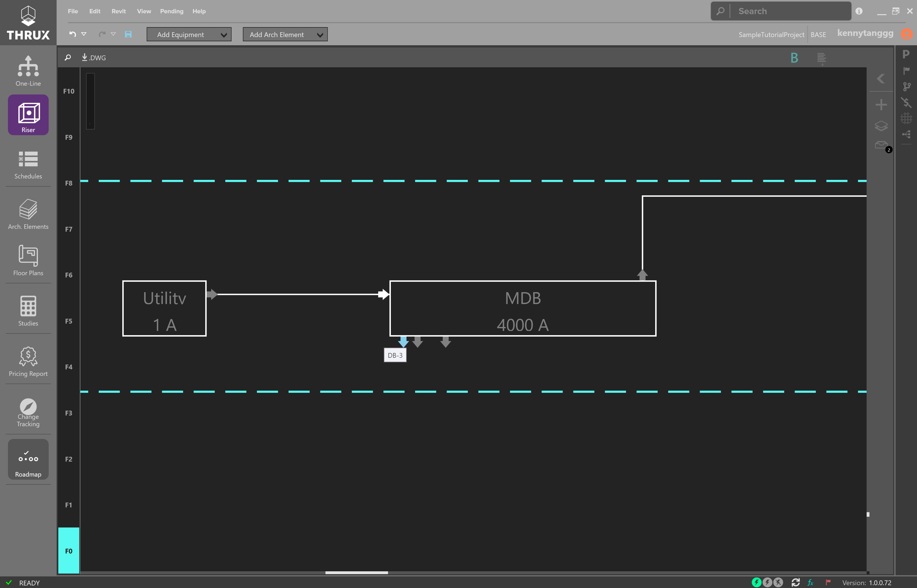Open the Help menu

coord(199,11)
